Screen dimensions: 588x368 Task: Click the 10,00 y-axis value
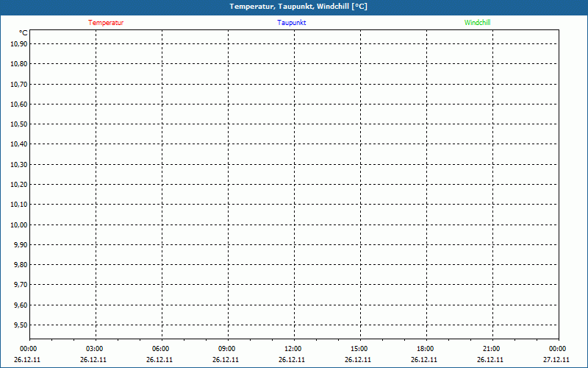tap(19, 224)
